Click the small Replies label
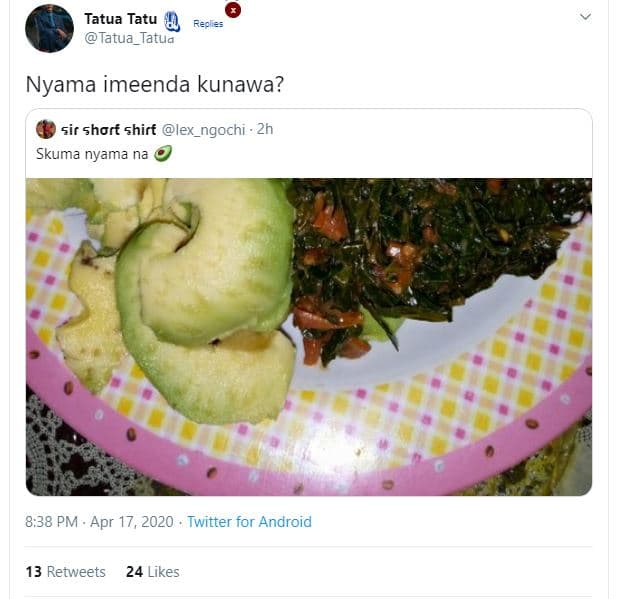 tap(208, 23)
